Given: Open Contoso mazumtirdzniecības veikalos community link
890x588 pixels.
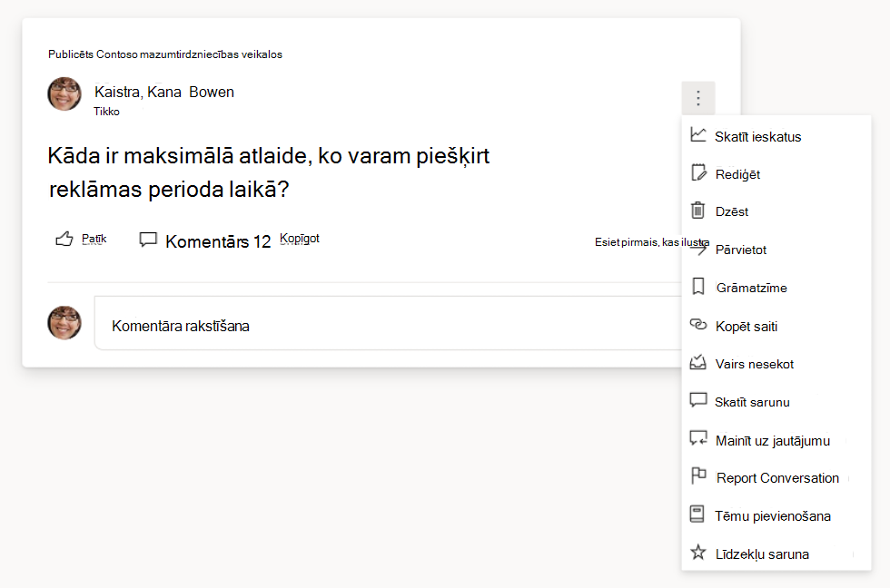Looking at the screenshot, I should [x=189, y=54].
